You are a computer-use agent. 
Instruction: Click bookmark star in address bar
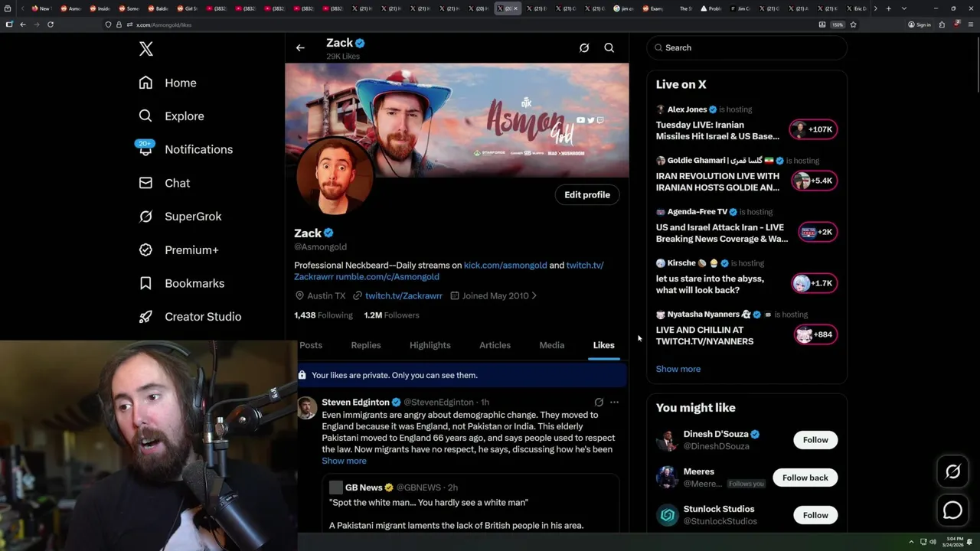pyautogui.click(x=853, y=24)
